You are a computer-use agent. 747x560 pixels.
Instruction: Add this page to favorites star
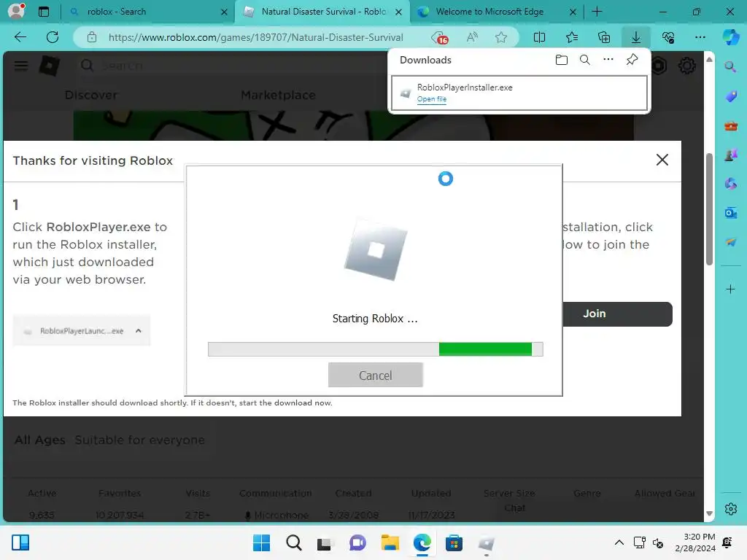[x=500, y=37]
